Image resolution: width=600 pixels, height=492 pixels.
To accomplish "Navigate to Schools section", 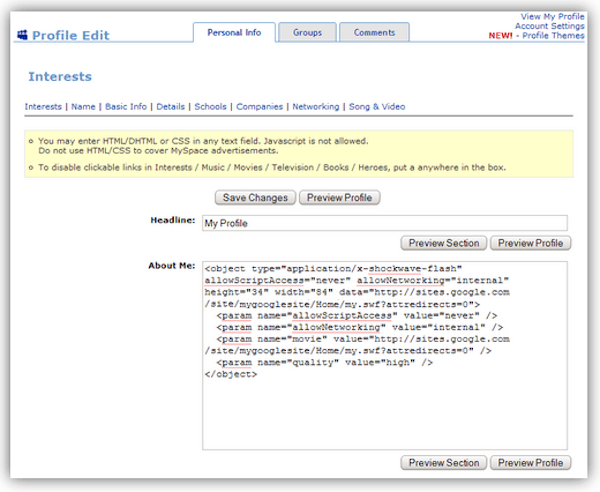I will [210, 107].
